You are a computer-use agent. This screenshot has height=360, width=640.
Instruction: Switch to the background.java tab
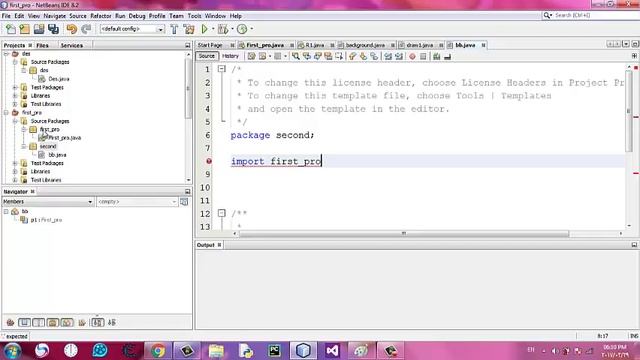coord(365,45)
